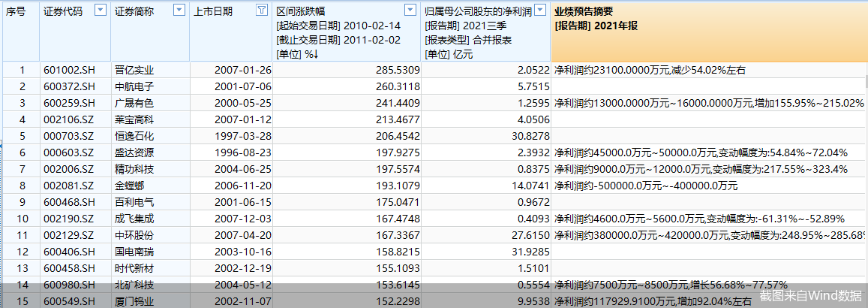Screen dimensions: 868x308
Task: Click the stock name 中环股份
Action: coord(134,235)
